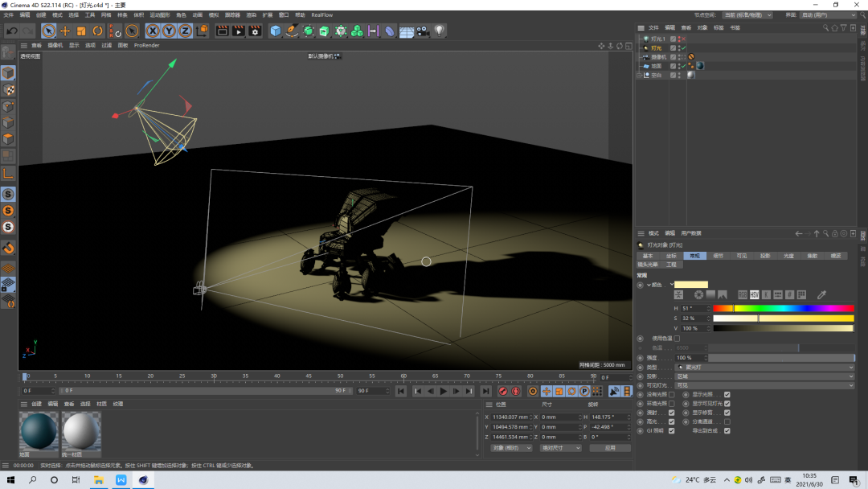The height and width of the screenshot is (489, 868).
Task: Open Render Settings gear clapperboard
Action: [x=255, y=31]
